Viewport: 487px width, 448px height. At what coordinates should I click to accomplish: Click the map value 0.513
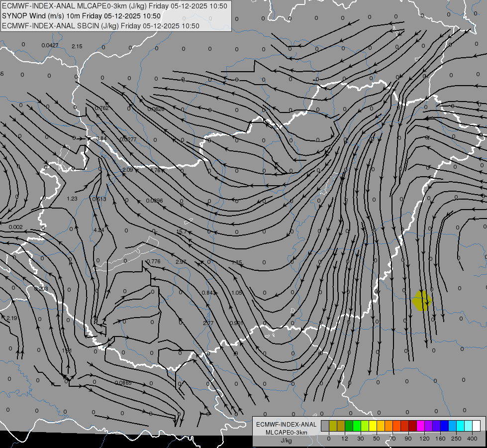99,199
